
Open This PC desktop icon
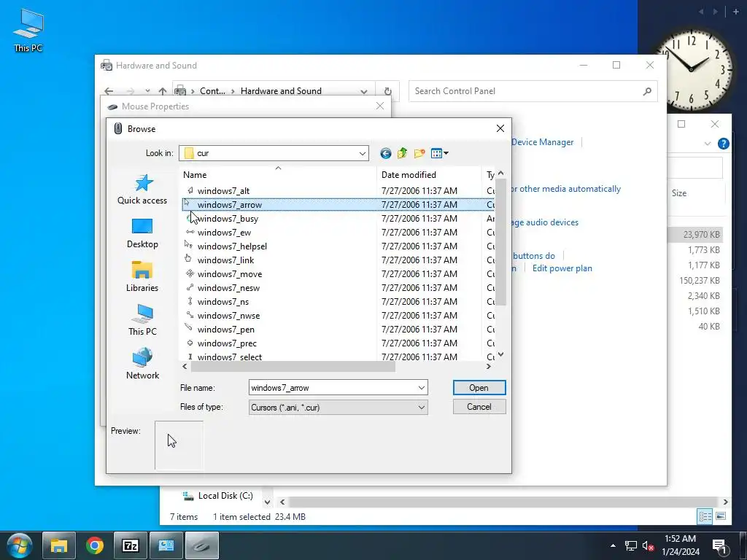(x=28, y=30)
